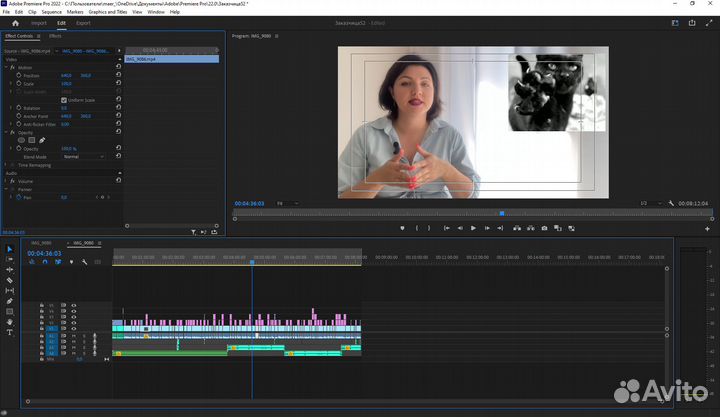Select the Type tool

10,332
